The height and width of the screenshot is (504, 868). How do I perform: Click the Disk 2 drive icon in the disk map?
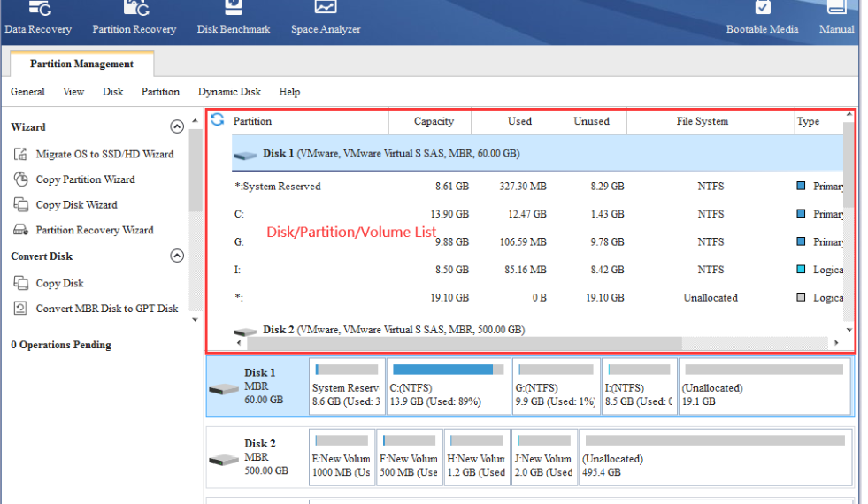[x=224, y=460]
